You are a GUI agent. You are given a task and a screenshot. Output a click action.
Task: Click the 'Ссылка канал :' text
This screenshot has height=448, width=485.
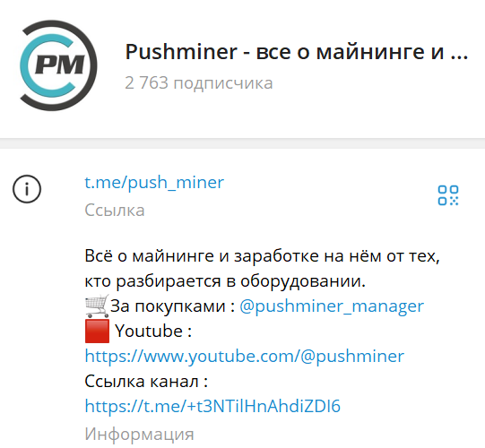click(146, 381)
